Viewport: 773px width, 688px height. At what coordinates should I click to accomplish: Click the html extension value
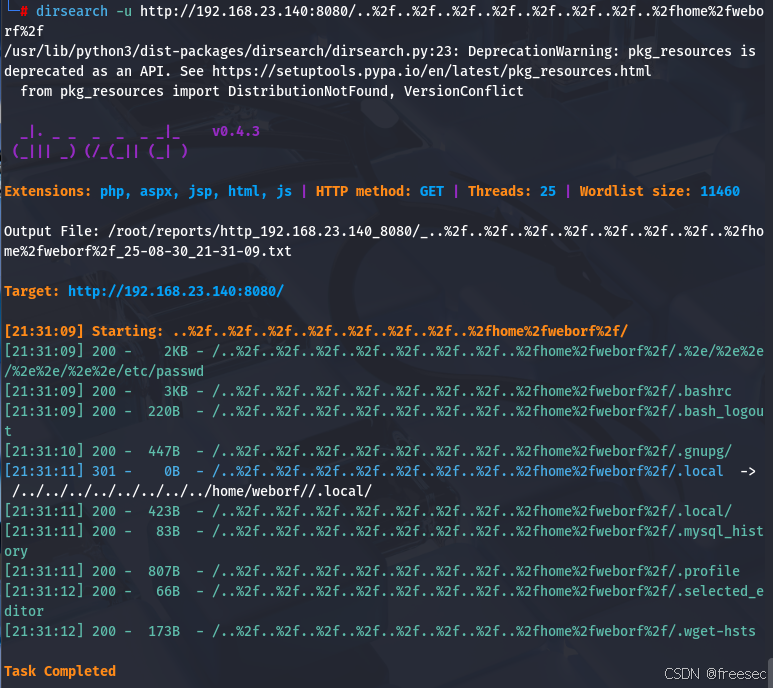[246, 191]
